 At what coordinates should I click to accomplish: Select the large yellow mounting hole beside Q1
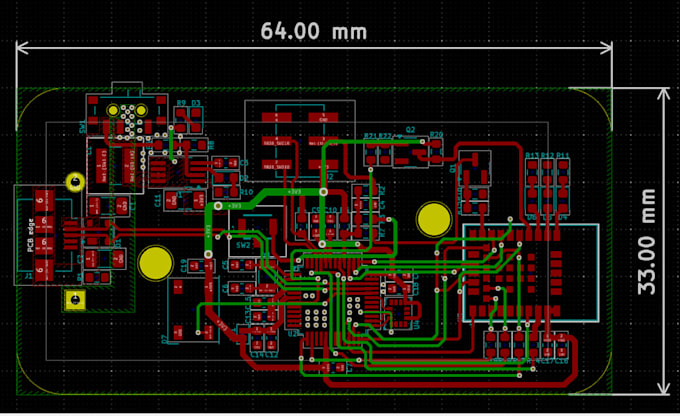pos(434,219)
